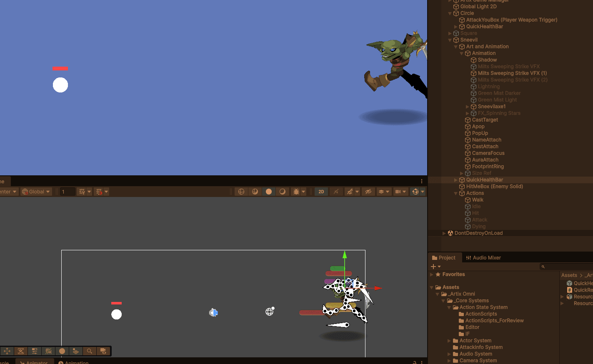Click the shaded draw mode sphere icon
593x364 pixels.
tap(269, 192)
